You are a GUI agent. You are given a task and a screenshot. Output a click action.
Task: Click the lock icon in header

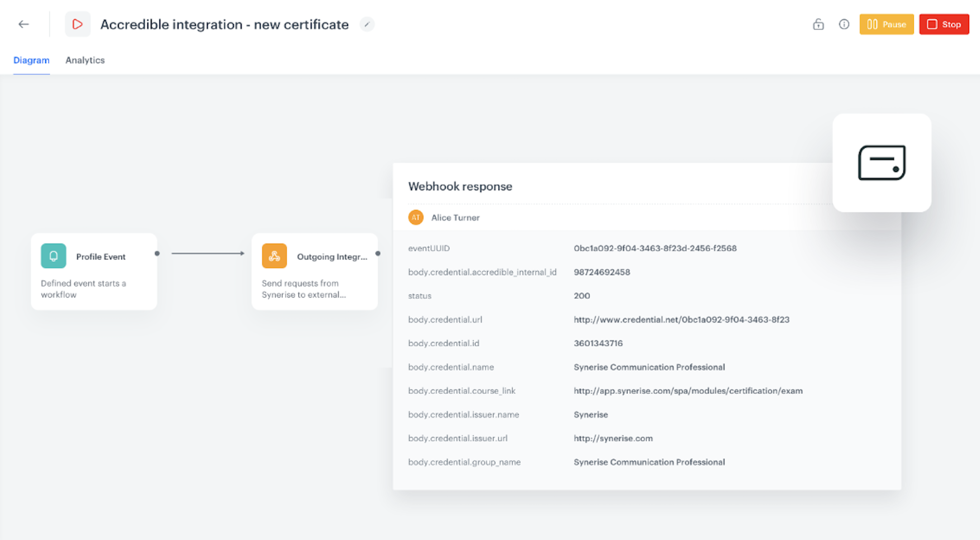pos(818,24)
